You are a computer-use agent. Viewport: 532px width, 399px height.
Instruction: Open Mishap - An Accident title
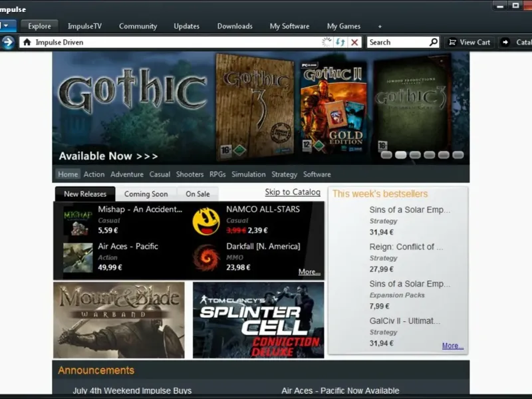tap(140, 209)
